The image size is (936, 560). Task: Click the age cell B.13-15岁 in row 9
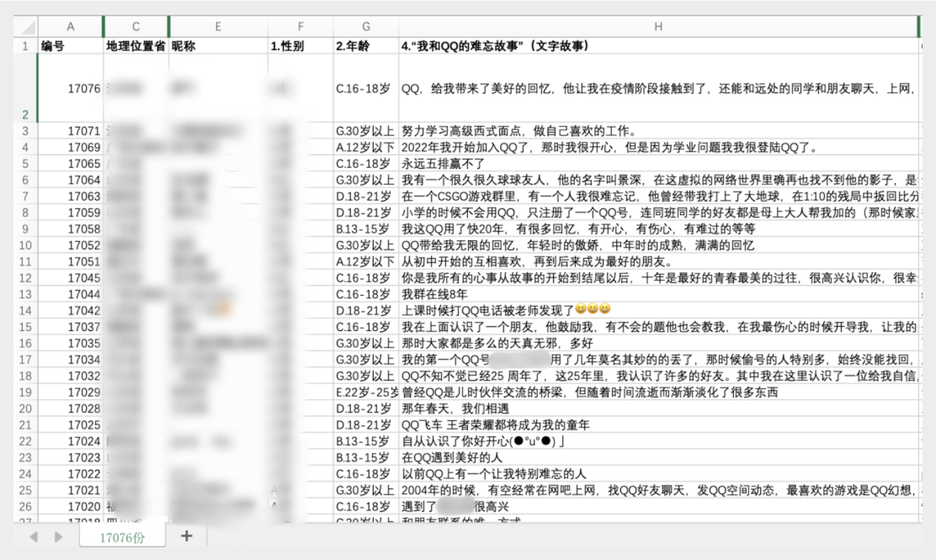tap(366, 229)
